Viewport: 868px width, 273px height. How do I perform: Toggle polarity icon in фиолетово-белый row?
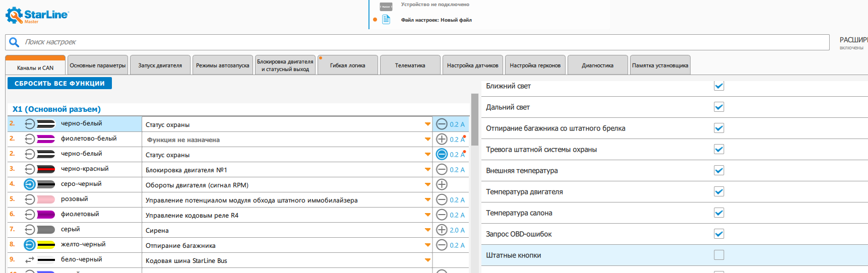[442, 139]
